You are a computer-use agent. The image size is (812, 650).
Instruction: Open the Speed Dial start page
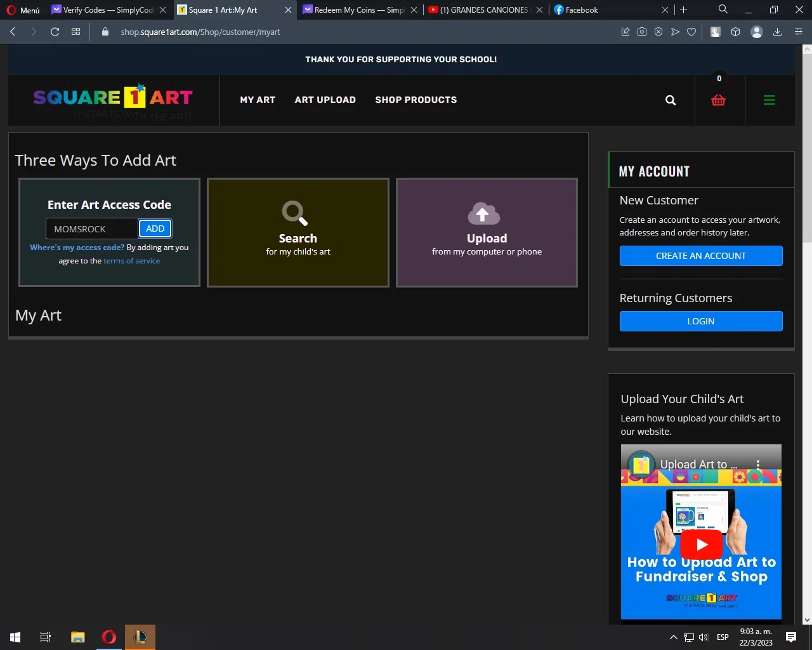(76, 32)
